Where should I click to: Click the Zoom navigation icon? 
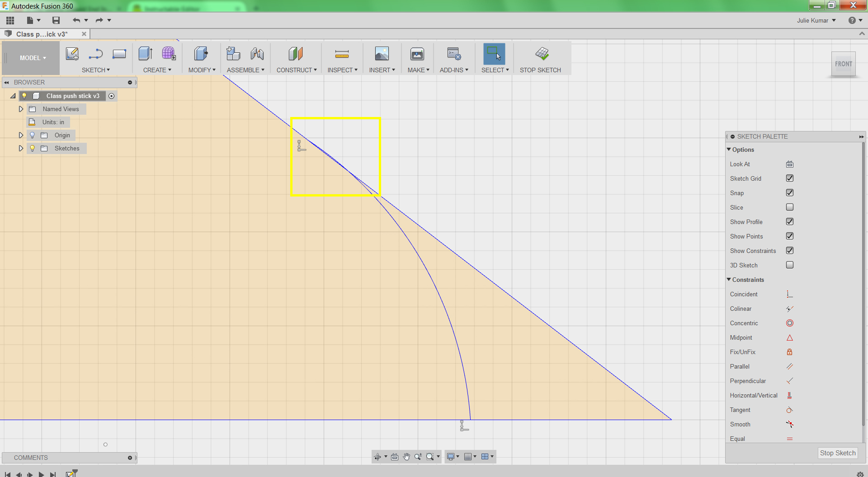click(418, 457)
